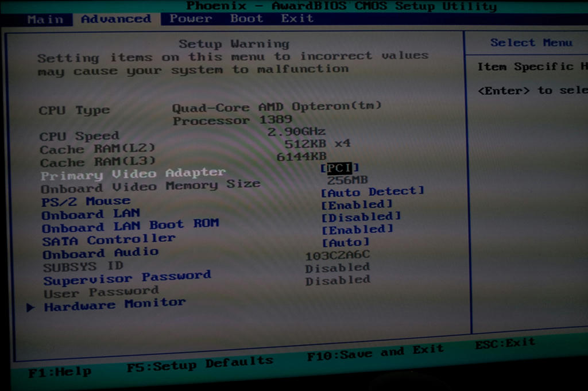Click the 6144KB cache value
588x391 pixels.
pyautogui.click(x=301, y=156)
